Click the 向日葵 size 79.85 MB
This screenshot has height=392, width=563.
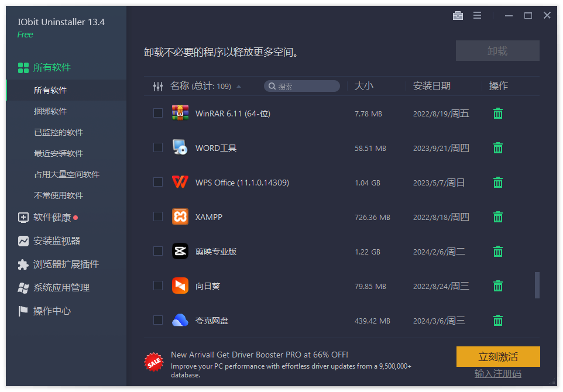370,287
